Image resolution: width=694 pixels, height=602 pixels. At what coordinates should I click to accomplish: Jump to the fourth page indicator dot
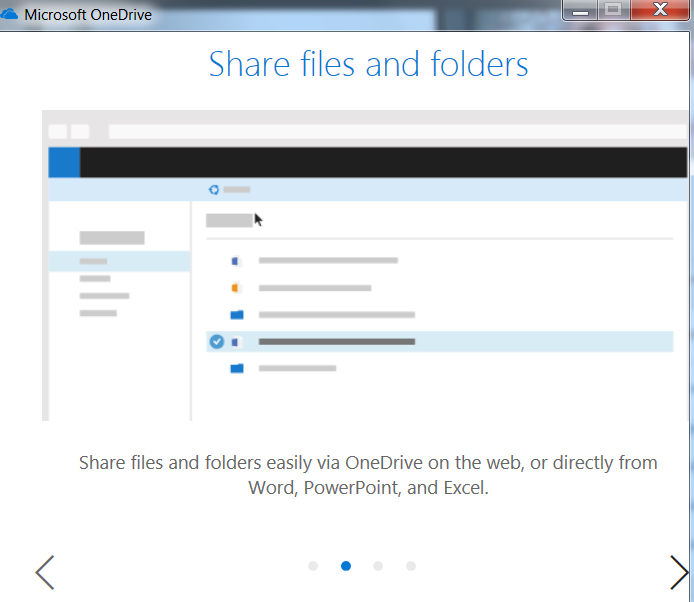coord(411,566)
